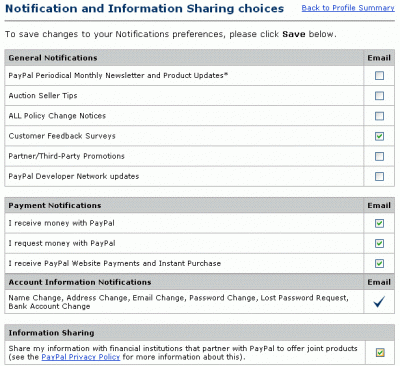Image resolution: width=400 pixels, height=366 pixels.
Task: Tick the ALL Policy Change Notices checkbox
Action: pos(379,116)
